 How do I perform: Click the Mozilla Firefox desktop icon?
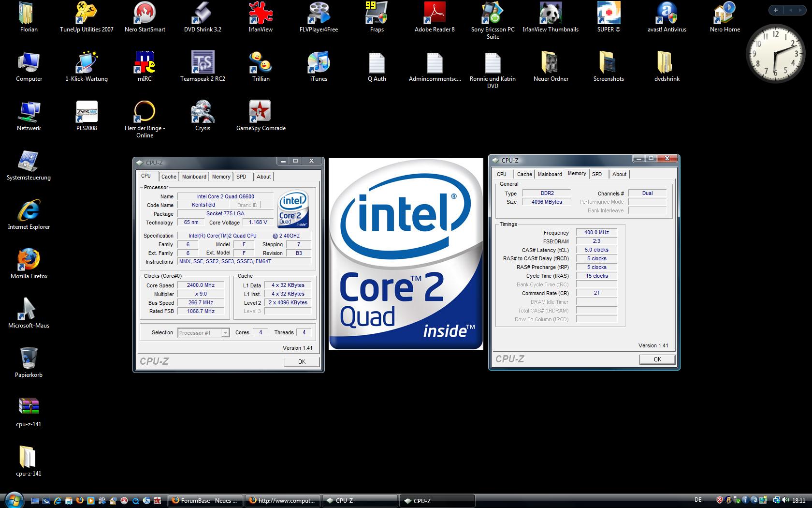29,264
